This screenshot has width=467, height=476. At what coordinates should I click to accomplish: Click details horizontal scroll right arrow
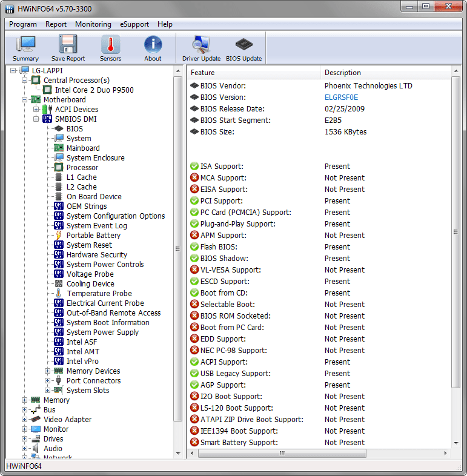click(x=445, y=453)
